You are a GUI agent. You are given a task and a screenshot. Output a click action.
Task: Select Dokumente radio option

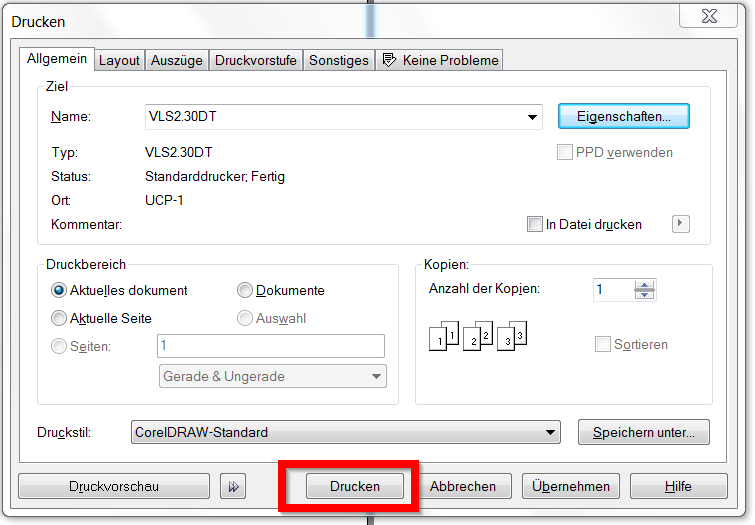click(x=245, y=291)
